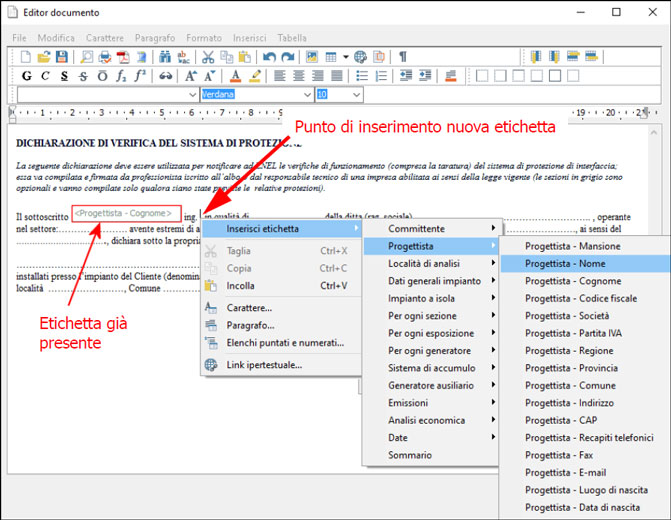This screenshot has width=671, height=520.
Task: Select Progettista - Nome label
Action: click(x=585, y=264)
